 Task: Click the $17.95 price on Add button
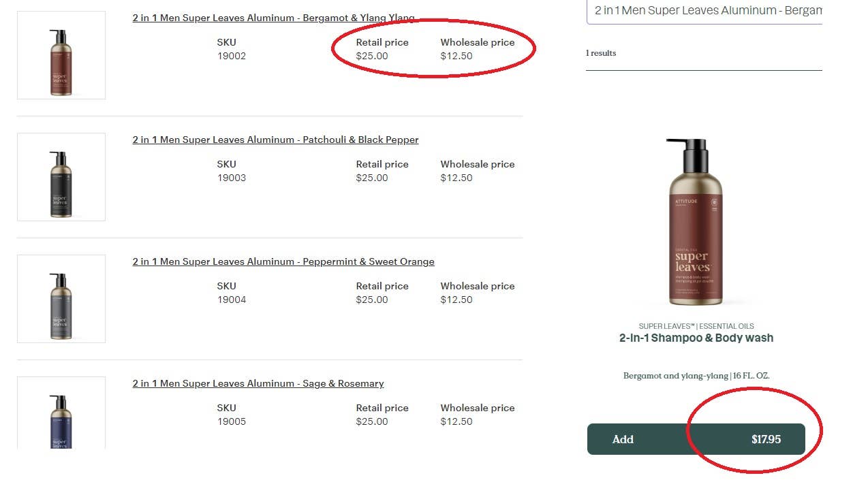766,439
